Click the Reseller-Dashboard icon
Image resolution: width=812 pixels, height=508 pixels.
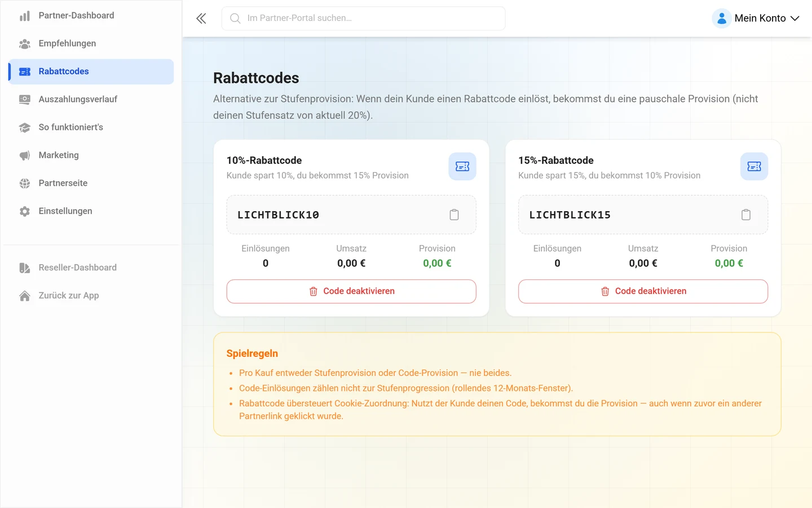click(x=25, y=268)
